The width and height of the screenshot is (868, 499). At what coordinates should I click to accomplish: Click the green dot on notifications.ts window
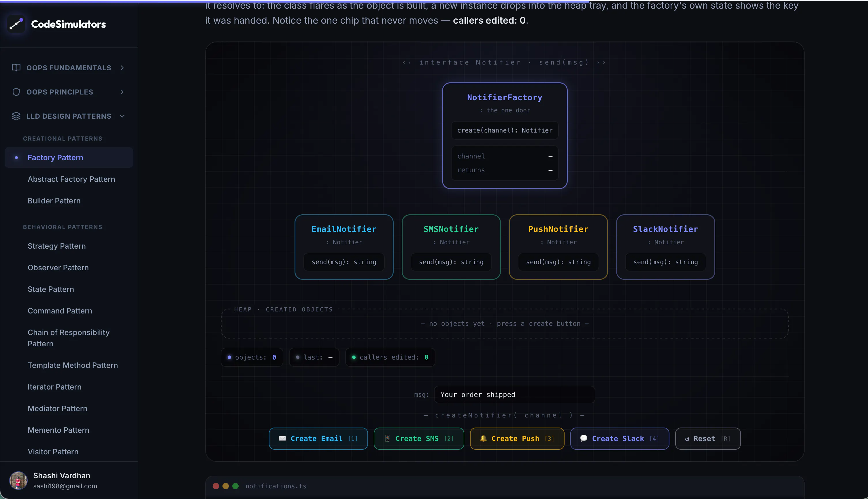pyautogui.click(x=235, y=486)
